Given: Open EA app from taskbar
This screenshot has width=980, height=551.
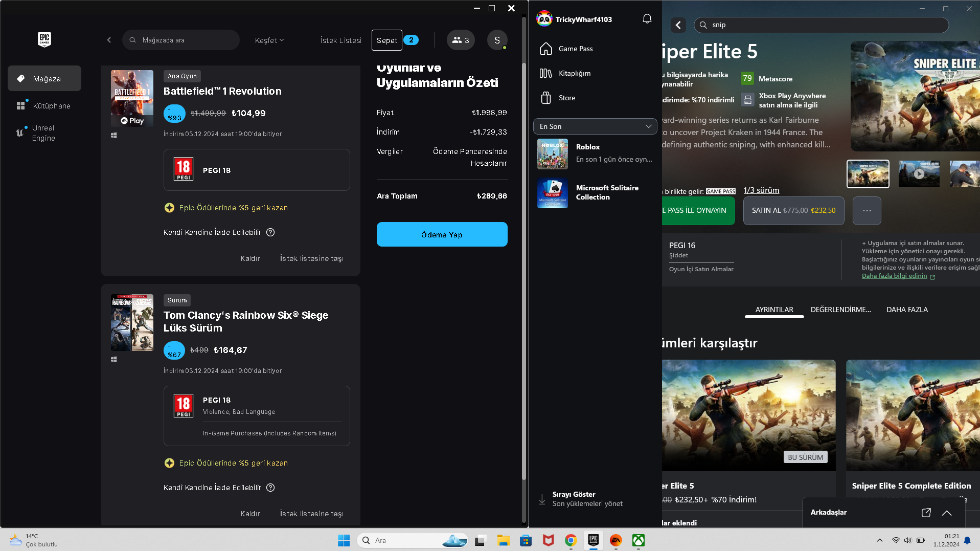Looking at the screenshot, I should (616, 540).
